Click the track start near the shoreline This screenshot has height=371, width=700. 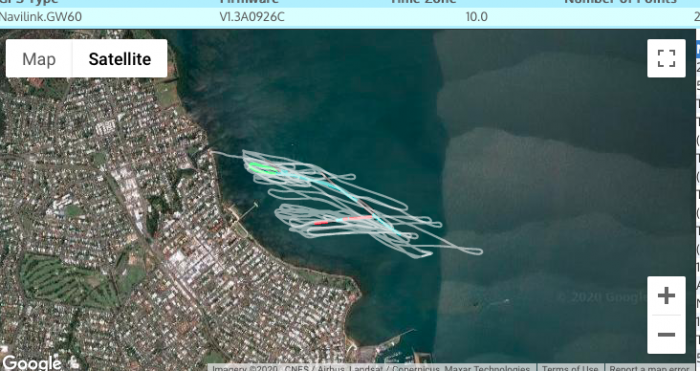pyautogui.click(x=217, y=153)
